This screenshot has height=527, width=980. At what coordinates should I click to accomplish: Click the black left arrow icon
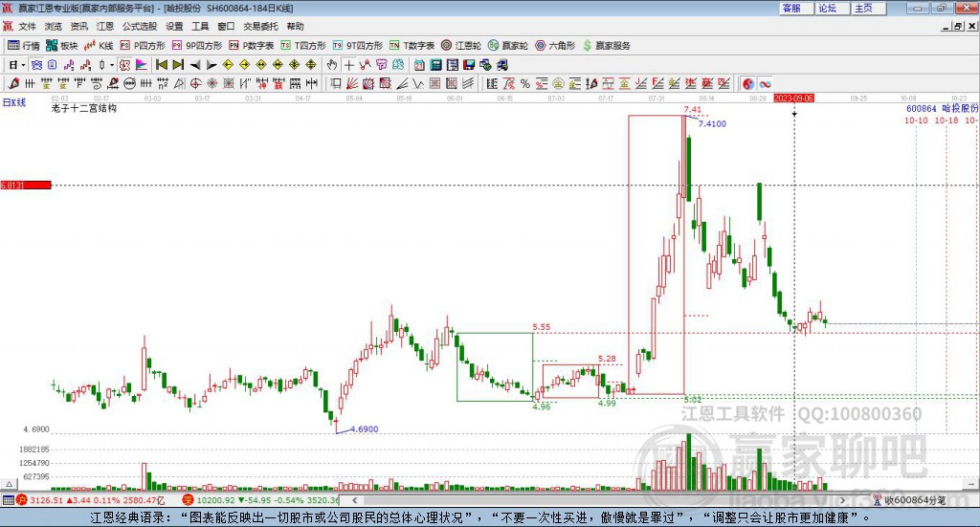pos(195,65)
